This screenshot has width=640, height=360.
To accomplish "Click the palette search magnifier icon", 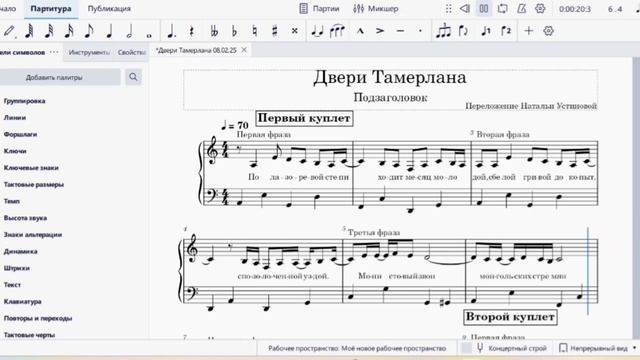I will pyautogui.click(x=133, y=77).
